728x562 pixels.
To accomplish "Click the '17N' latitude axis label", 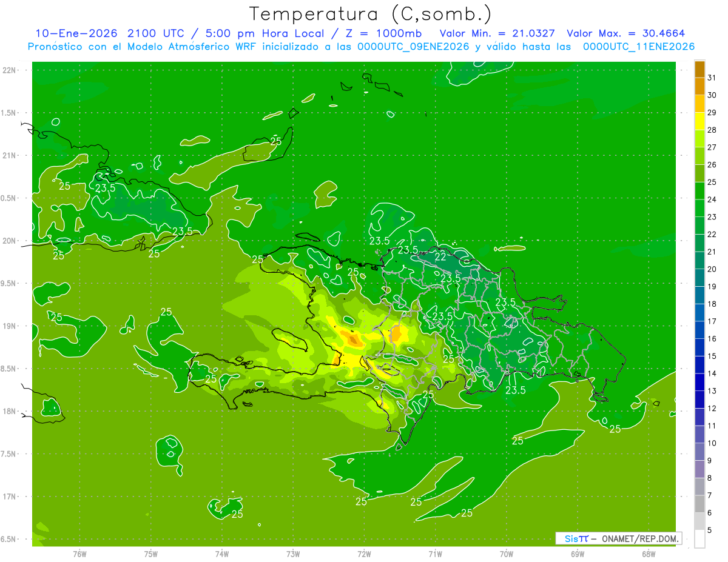I will click(9, 497).
